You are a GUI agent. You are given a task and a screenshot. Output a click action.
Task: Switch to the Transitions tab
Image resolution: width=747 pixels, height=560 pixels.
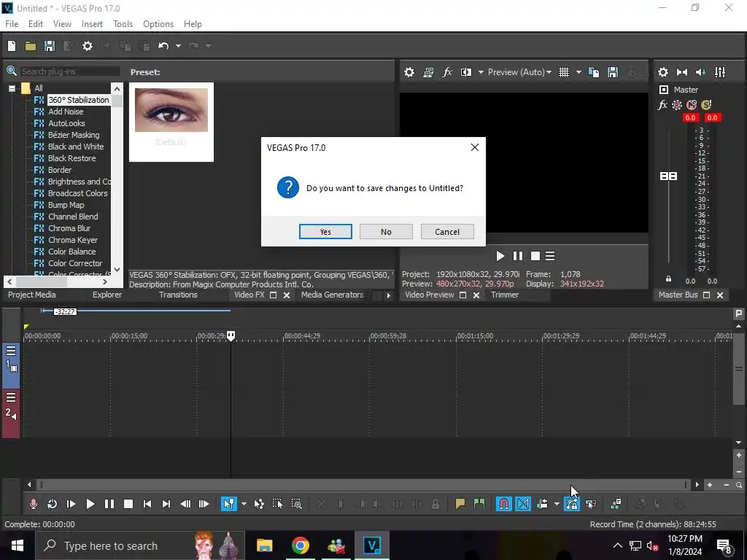point(178,295)
